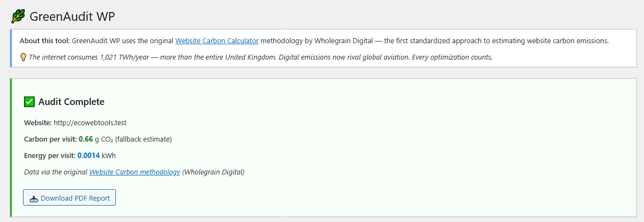Click the GreenAudit WP leaf logo

coord(17,16)
